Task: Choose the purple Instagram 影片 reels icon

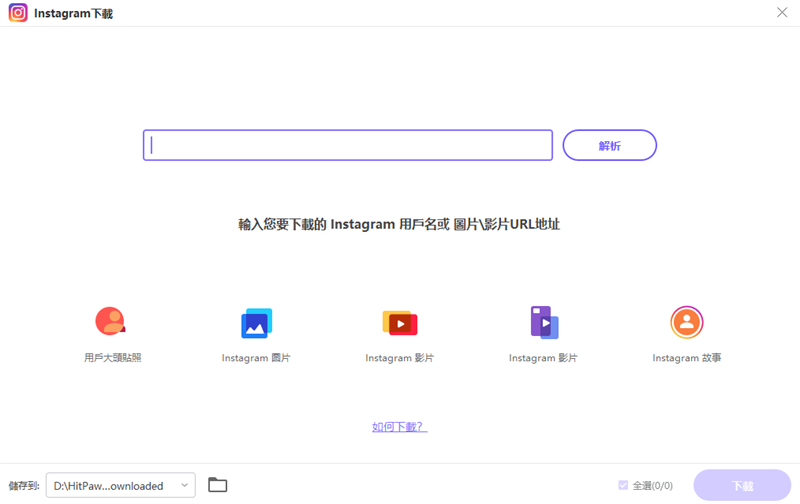Action: click(544, 322)
